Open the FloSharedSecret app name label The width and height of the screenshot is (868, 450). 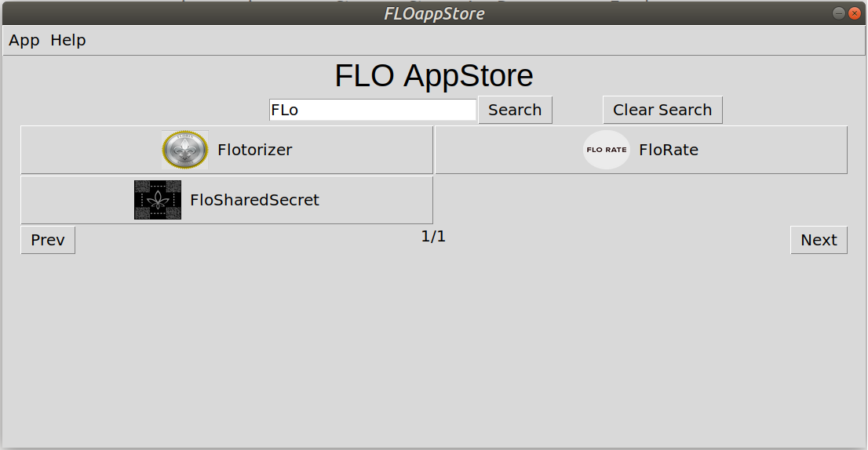point(255,200)
